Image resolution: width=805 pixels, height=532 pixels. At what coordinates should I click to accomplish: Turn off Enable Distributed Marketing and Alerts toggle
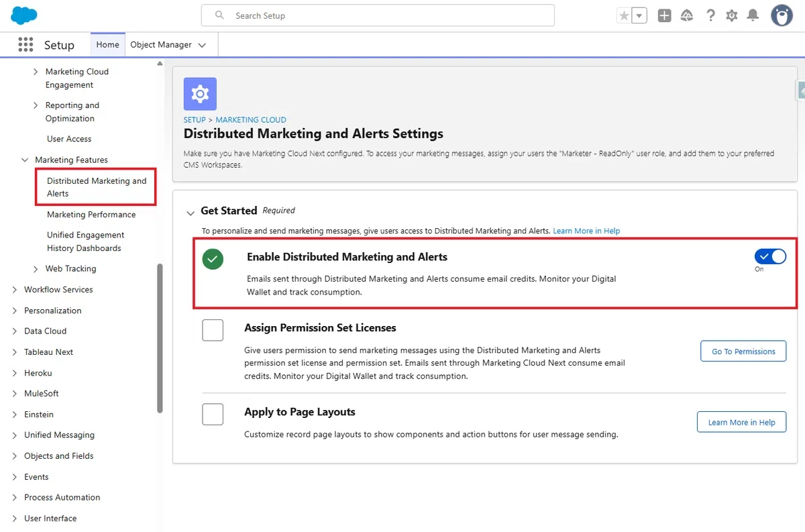770,256
